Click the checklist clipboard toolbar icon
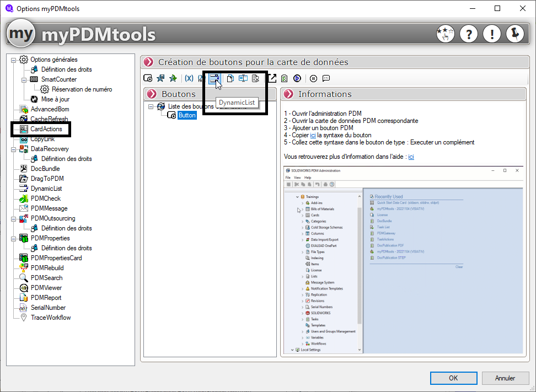536x392 pixels. tap(284, 78)
